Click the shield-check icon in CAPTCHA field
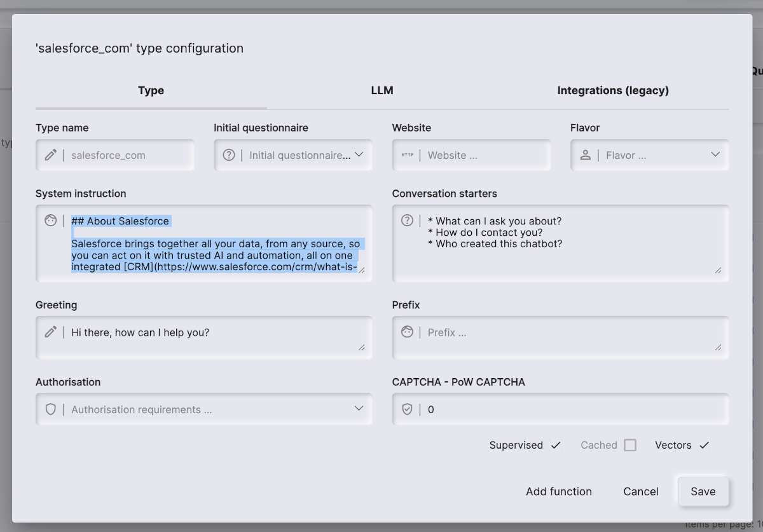The image size is (763, 532). (408, 409)
